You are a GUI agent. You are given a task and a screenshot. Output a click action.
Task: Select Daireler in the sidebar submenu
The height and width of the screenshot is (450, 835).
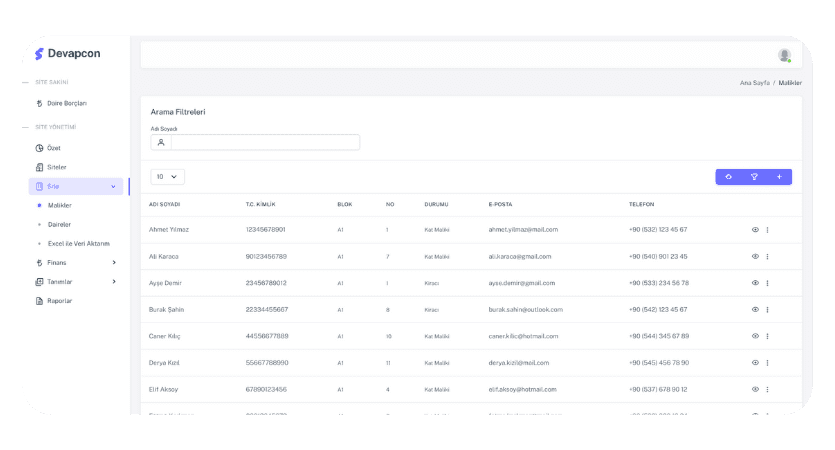[59, 224]
